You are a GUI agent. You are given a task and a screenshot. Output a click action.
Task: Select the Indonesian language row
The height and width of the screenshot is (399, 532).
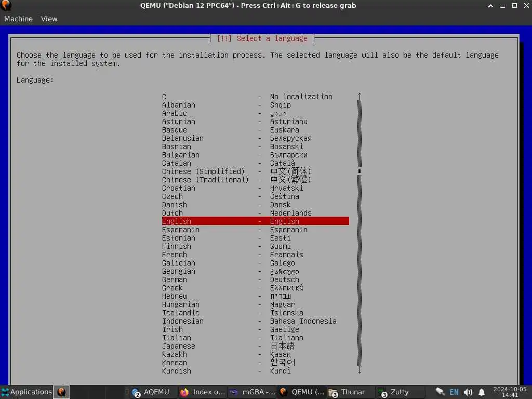coord(256,321)
